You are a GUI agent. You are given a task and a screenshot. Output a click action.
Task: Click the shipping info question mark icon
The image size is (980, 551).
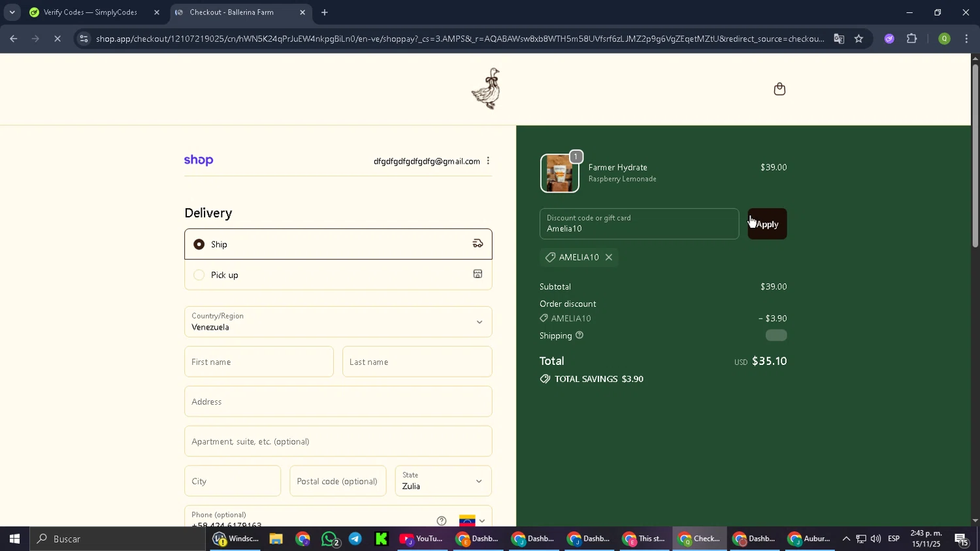[580, 336]
